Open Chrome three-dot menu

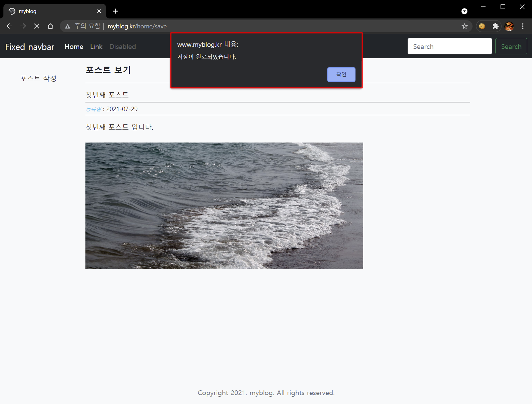[x=522, y=26]
